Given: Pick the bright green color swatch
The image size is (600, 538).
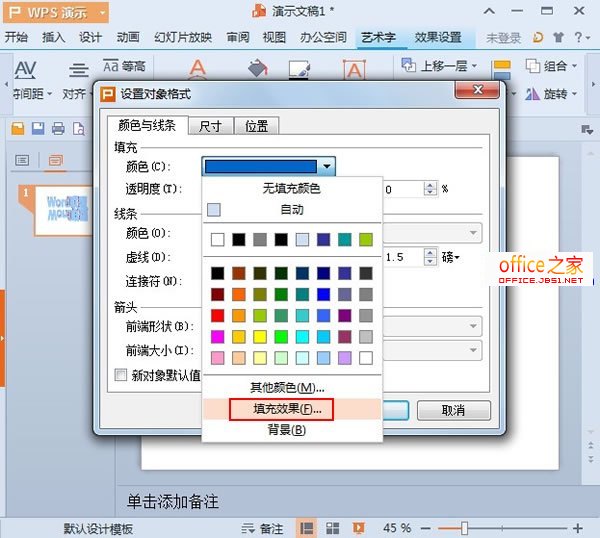Looking at the screenshot, I should [281, 337].
